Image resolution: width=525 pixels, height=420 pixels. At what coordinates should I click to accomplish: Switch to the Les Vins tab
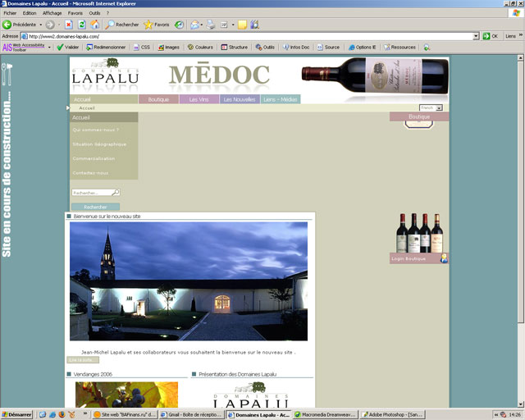[199, 99]
